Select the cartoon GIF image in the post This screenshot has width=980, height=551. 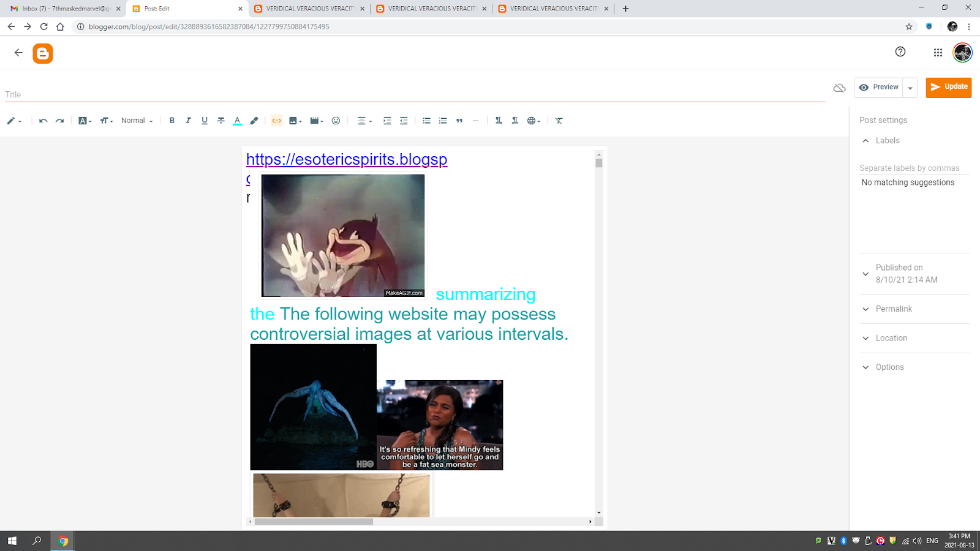click(x=343, y=236)
